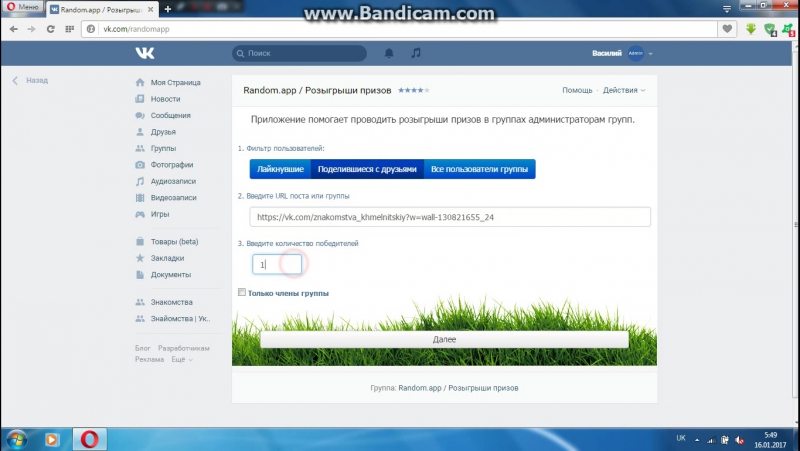Click the Новости news icon

click(x=140, y=98)
